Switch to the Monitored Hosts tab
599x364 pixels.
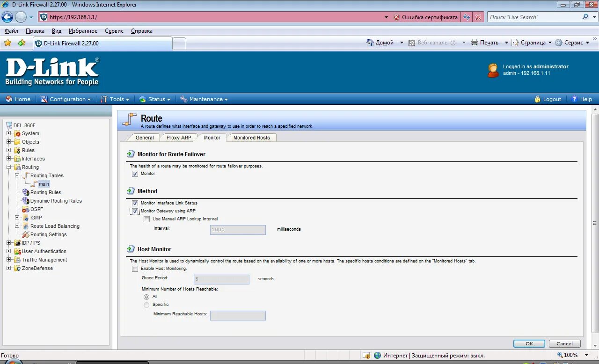point(252,138)
